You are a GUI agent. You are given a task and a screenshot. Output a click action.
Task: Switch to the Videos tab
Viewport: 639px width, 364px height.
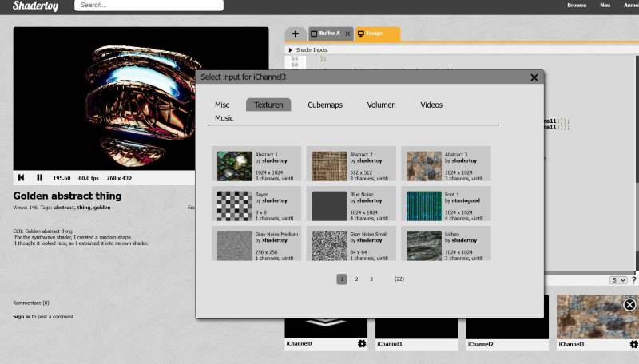point(431,105)
